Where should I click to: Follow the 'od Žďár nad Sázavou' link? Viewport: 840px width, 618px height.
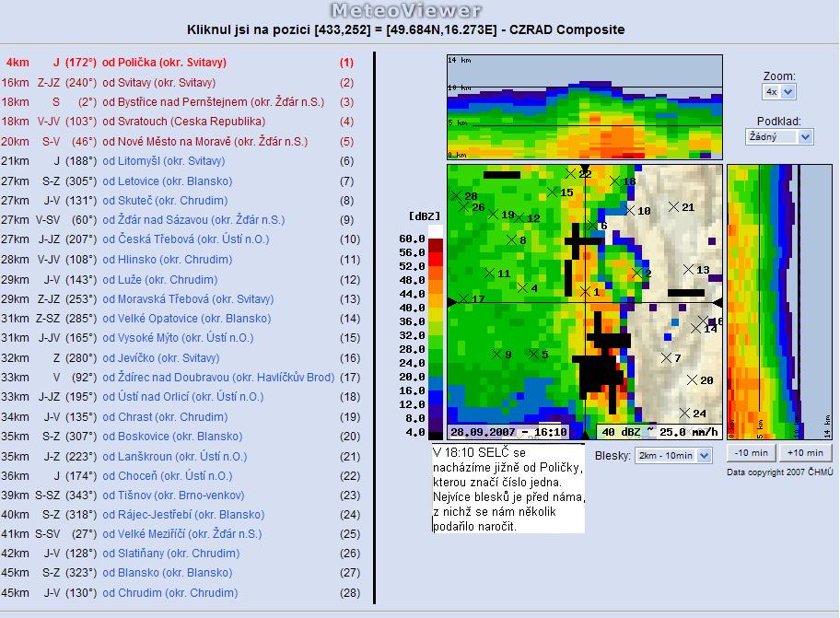(194, 219)
